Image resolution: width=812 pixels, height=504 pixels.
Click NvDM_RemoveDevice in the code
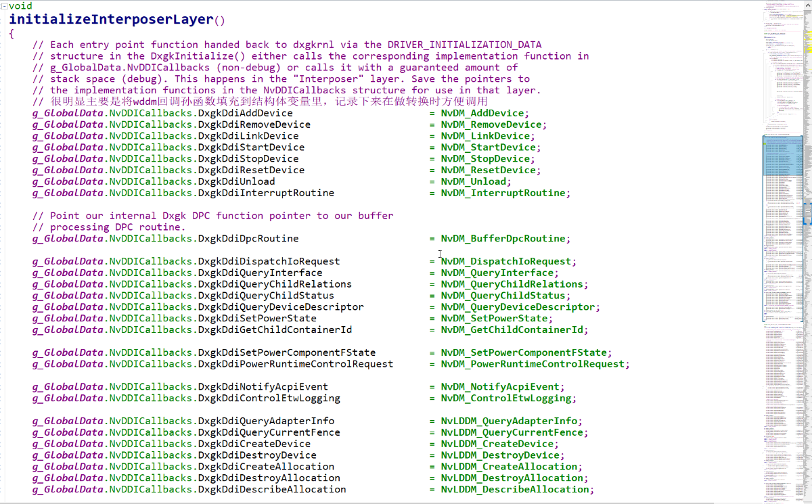pos(491,124)
